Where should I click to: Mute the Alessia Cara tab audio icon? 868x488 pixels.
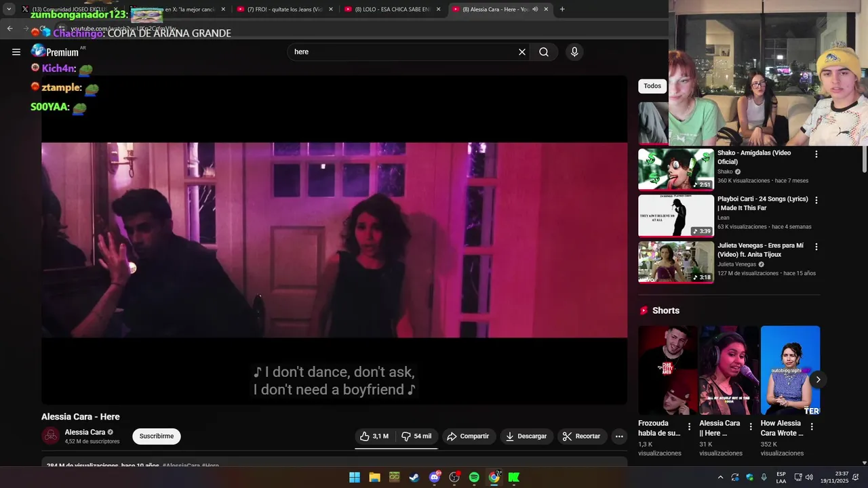click(x=535, y=9)
